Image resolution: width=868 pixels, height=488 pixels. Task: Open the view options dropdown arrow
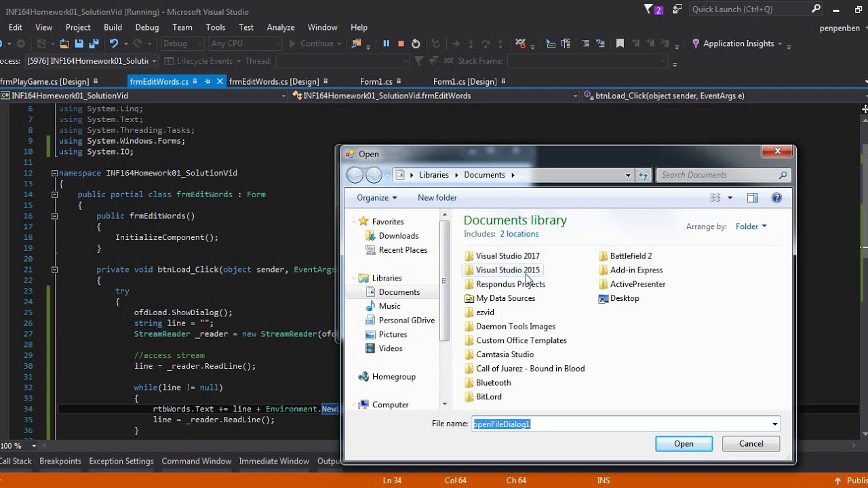[x=730, y=198]
